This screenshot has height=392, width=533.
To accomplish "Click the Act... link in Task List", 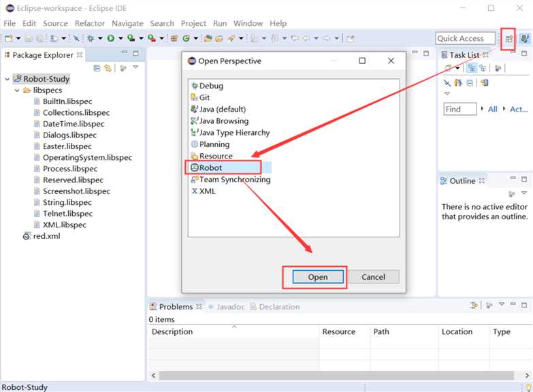I will (519, 110).
